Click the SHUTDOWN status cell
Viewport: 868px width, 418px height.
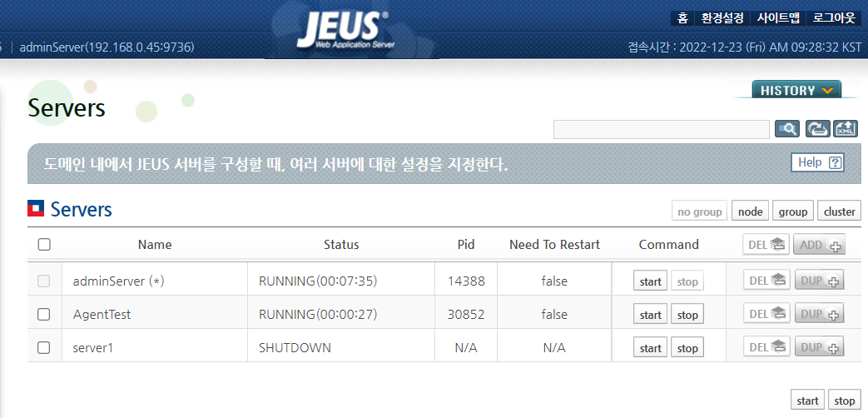(x=295, y=348)
